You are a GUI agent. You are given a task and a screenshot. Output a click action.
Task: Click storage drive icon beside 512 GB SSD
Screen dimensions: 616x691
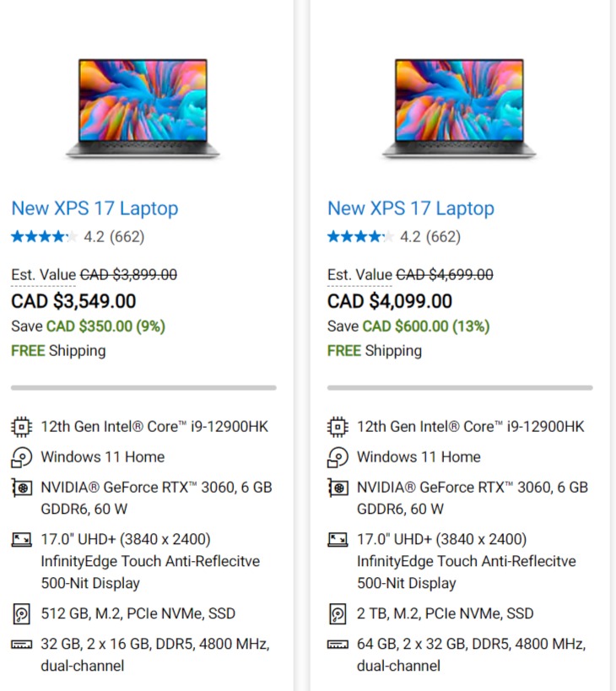click(x=21, y=613)
